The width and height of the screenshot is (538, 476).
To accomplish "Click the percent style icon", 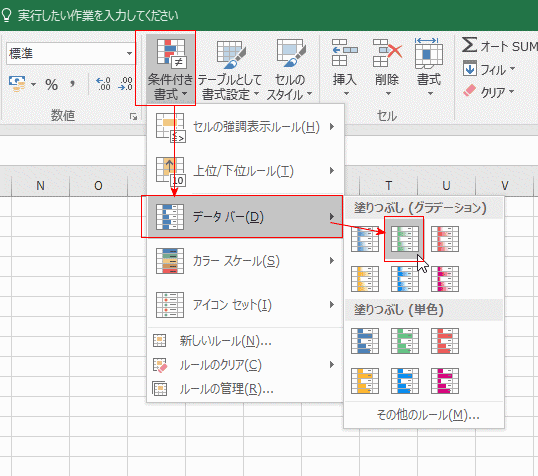I will coord(51,84).
